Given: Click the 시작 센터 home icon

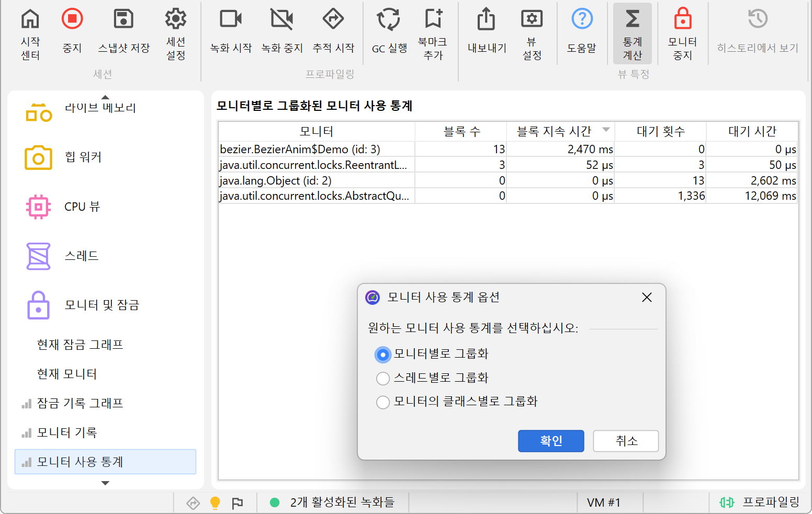Looking at the screenshot, I should coord(30,19).
